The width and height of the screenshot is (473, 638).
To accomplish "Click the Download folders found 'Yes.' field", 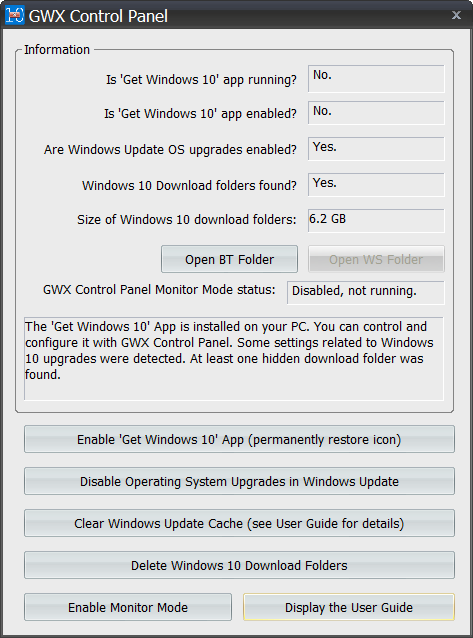I will coord(376,185).
